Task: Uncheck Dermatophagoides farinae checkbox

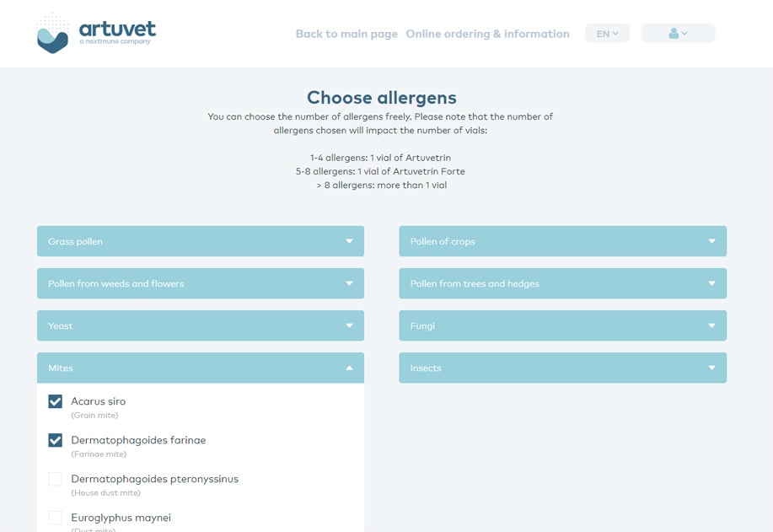Action: (x=56, y=440)
